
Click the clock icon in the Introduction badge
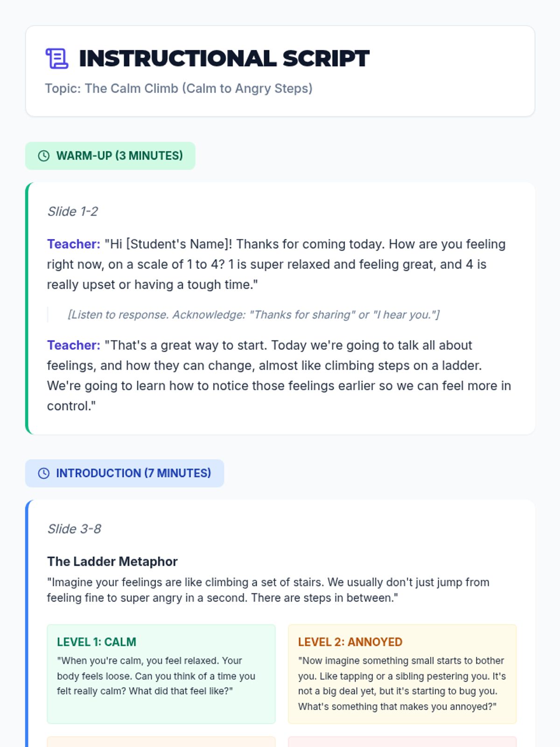(x=44, y=473)
